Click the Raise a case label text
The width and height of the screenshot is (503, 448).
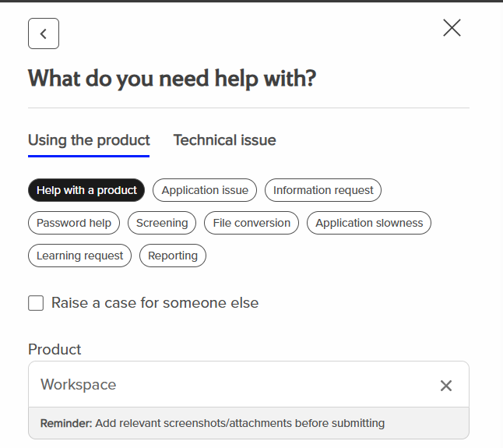coord(155,303)
